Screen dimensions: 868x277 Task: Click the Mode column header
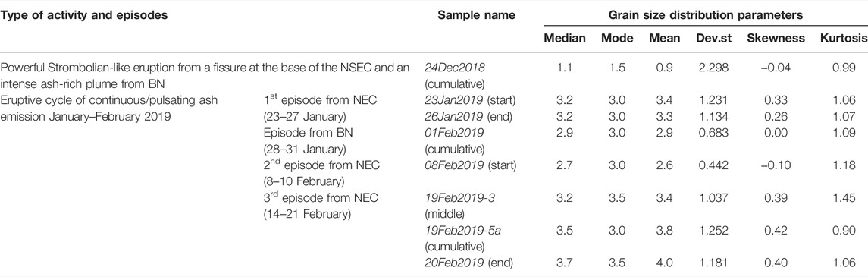pyautogui.click(x=616, y=39)
